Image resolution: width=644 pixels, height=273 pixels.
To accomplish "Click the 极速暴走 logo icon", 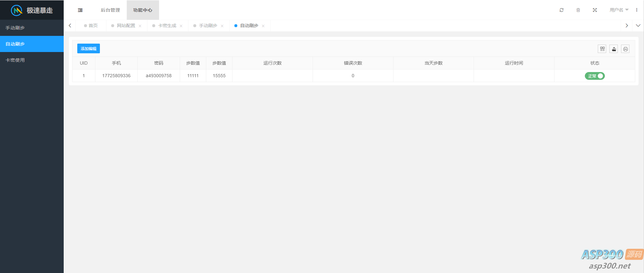I will [16, 10].
